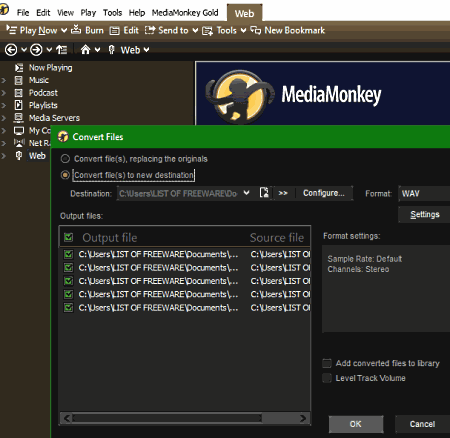Click the Web tree node icon
Image resolution: width=450 pixels, height=438 pixels.
click(19, 156)
